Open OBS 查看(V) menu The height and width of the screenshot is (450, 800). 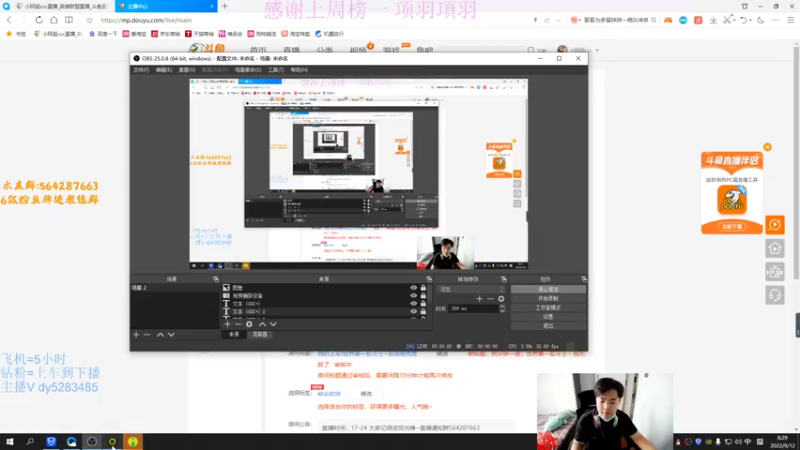coord(187,70)
